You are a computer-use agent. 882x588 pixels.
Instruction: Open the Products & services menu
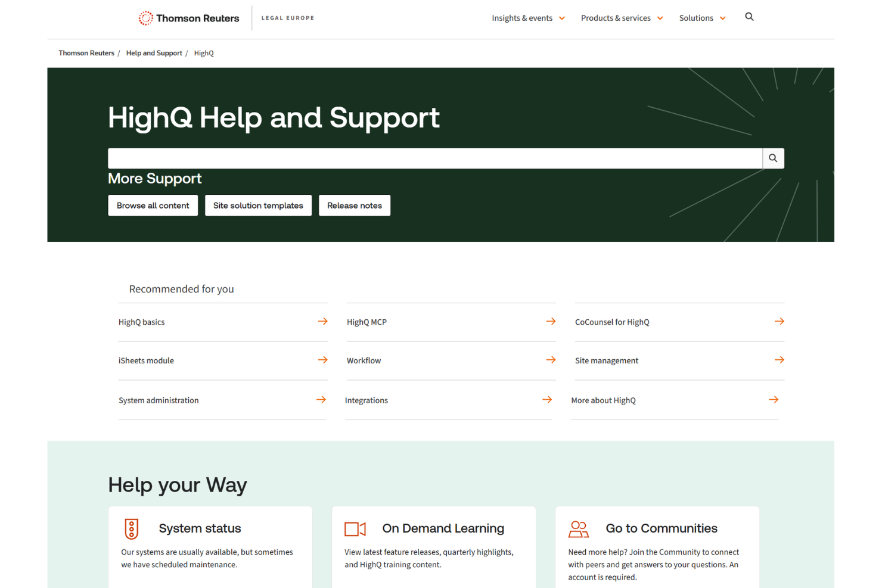tap(616, 18)
